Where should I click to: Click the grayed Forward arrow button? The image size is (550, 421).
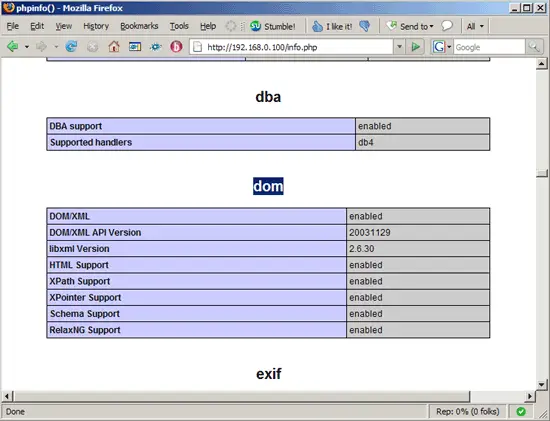point(41,47)
